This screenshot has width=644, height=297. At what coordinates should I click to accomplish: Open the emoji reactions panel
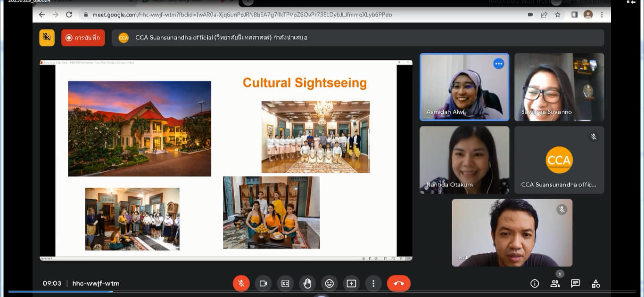point(329,283)
